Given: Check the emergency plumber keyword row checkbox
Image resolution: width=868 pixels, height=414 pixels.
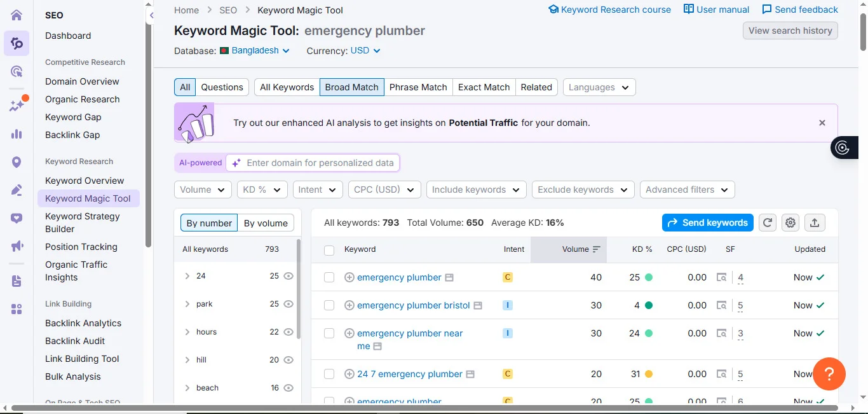Looking at the screenshot, I should (x=329, y=277).
